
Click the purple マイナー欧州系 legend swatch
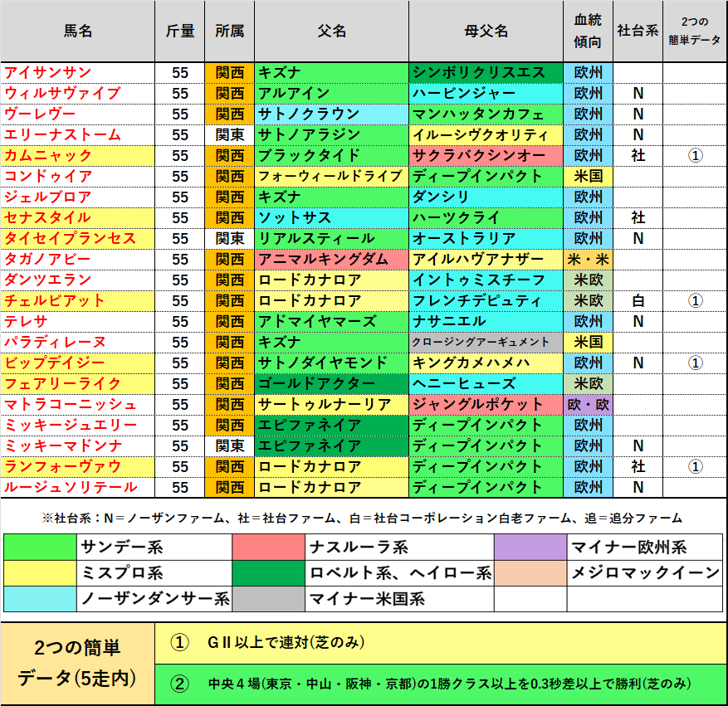[530, 547]
